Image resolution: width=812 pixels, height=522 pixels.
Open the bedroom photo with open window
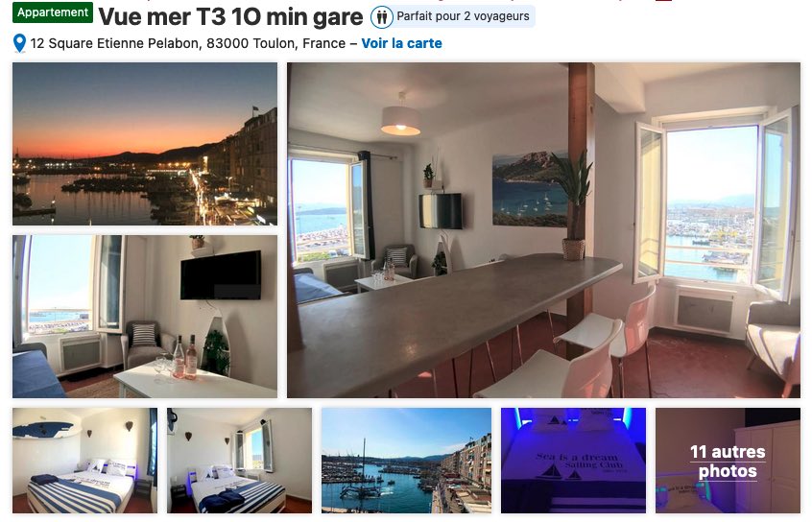239,461
